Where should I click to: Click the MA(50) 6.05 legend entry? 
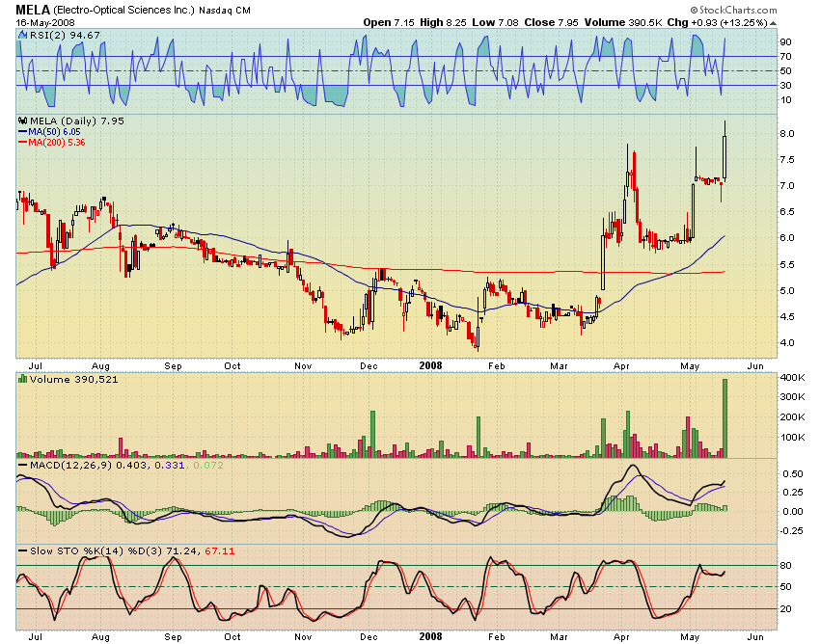49,132
